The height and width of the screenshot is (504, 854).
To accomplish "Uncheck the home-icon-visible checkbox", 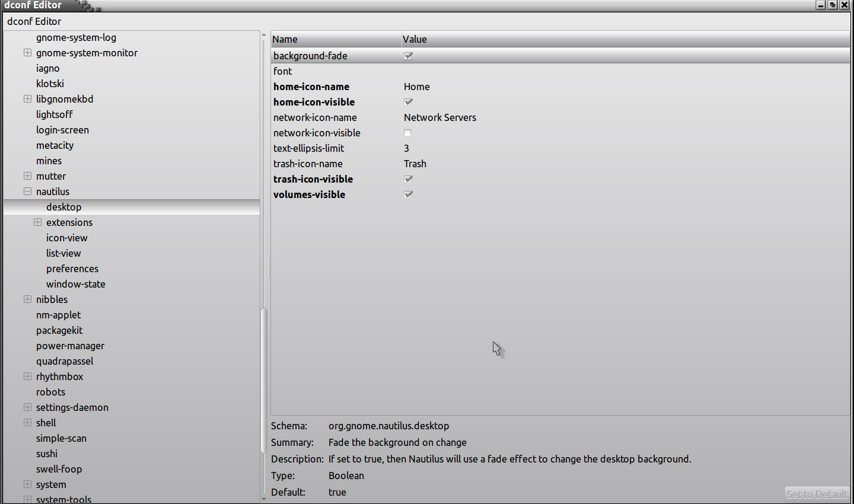I will 408,102.
